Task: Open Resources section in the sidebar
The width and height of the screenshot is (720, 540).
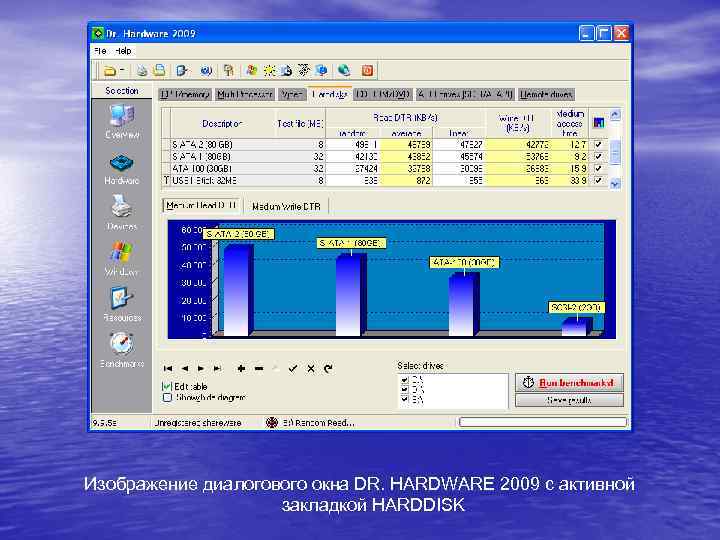Action: [x=122, y=304]
